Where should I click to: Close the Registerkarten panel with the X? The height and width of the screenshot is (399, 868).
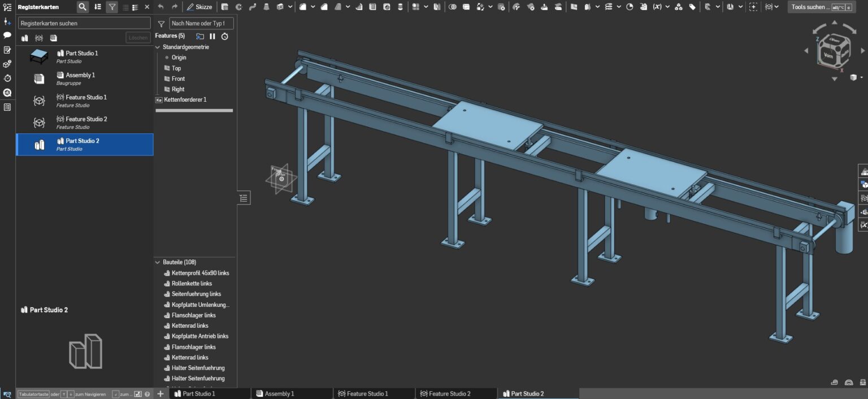147,7
